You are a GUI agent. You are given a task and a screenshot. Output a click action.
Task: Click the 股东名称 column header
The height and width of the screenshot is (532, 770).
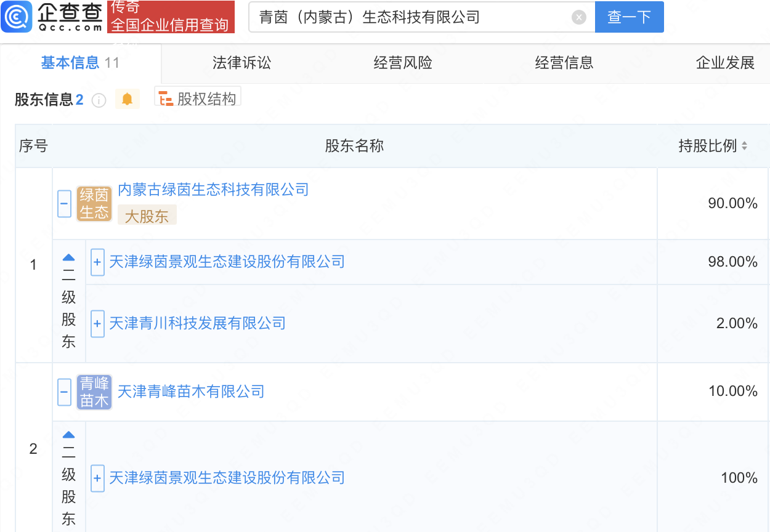click(x=354, y=146)
